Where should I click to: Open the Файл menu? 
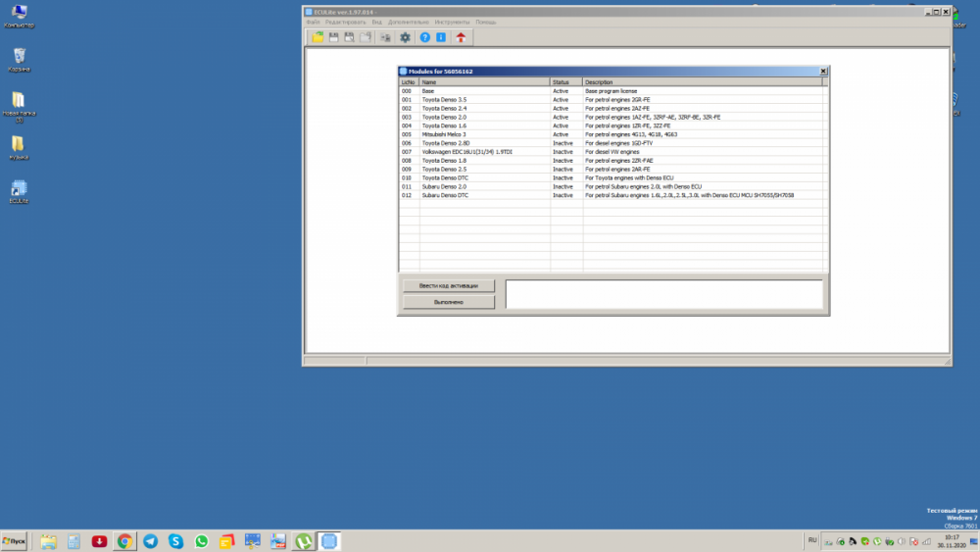[314, 22]
